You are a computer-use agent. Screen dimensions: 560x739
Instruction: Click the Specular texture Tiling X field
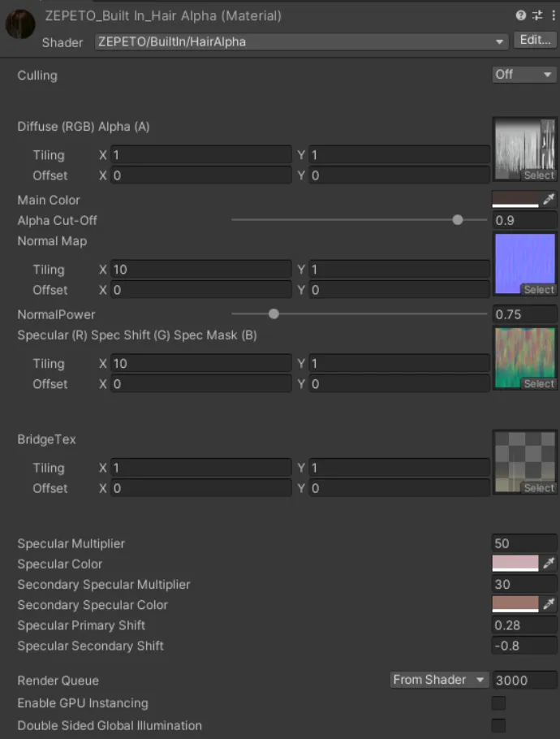pyautogui.click(x=201, y=363)
